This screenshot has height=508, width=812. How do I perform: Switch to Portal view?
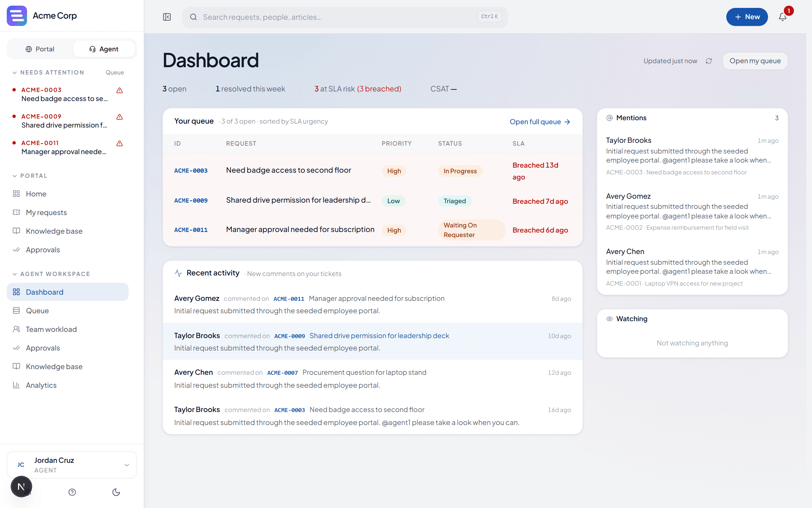click(40, 49)
